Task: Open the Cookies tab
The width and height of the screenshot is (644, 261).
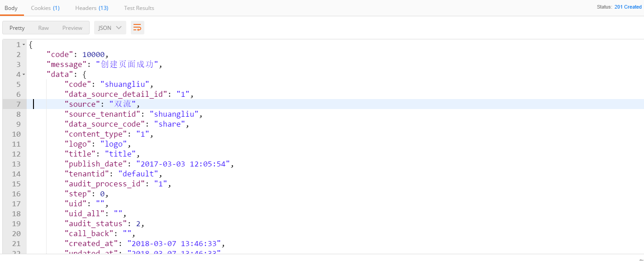Action: pyautogui.click(x=45, y=8)
